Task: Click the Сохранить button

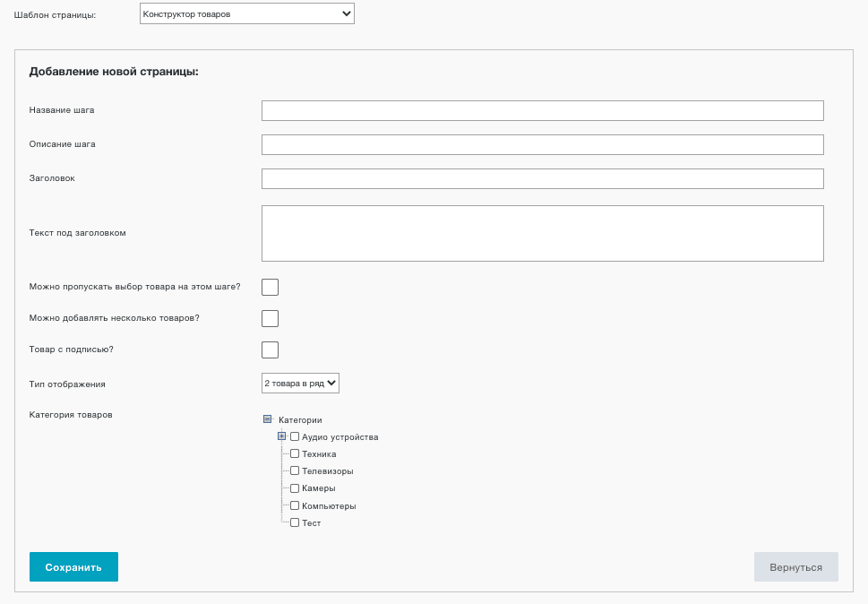Action: [x=73, y=567]
